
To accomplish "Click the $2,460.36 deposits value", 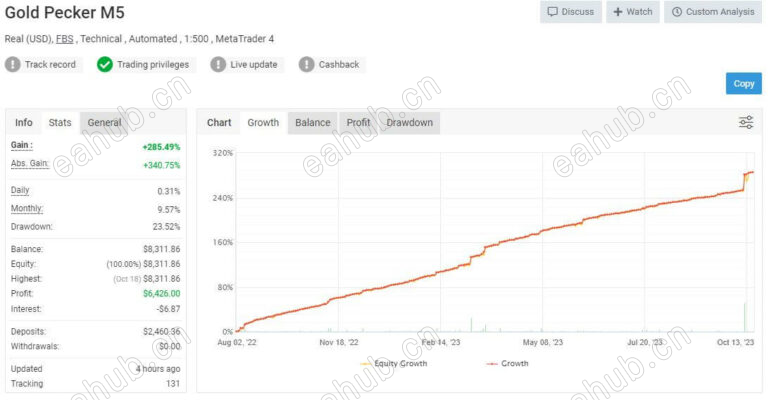I will click(x=161, y=331).
